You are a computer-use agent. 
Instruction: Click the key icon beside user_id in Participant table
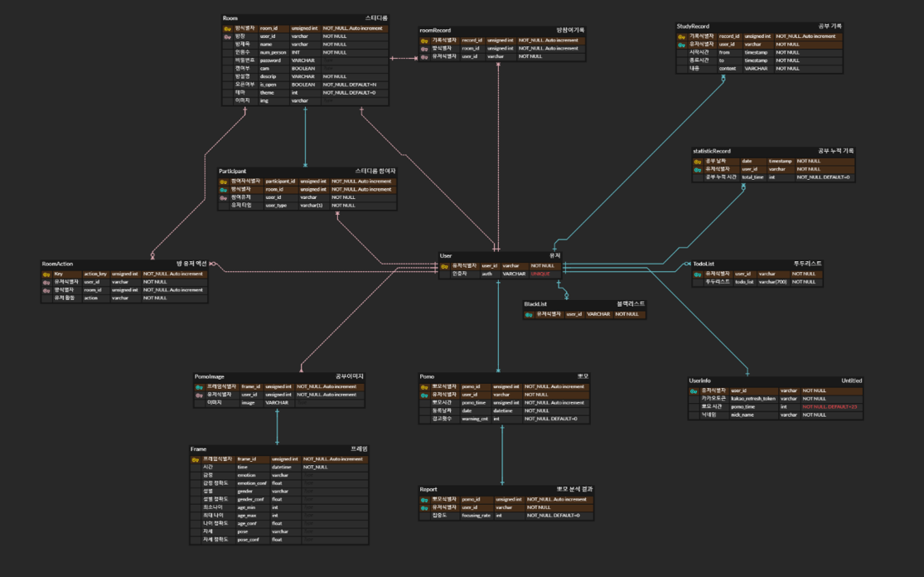click(x=224, y=198)
